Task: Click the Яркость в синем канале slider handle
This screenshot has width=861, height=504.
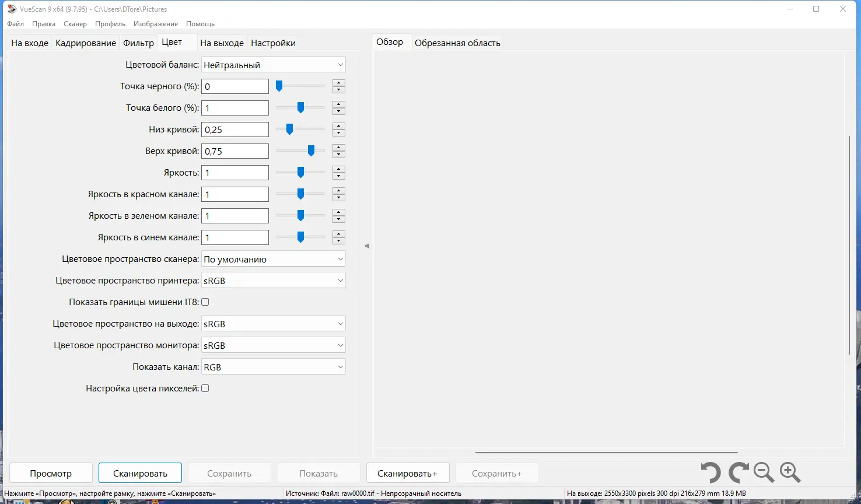Action: [x=300, y=237]
